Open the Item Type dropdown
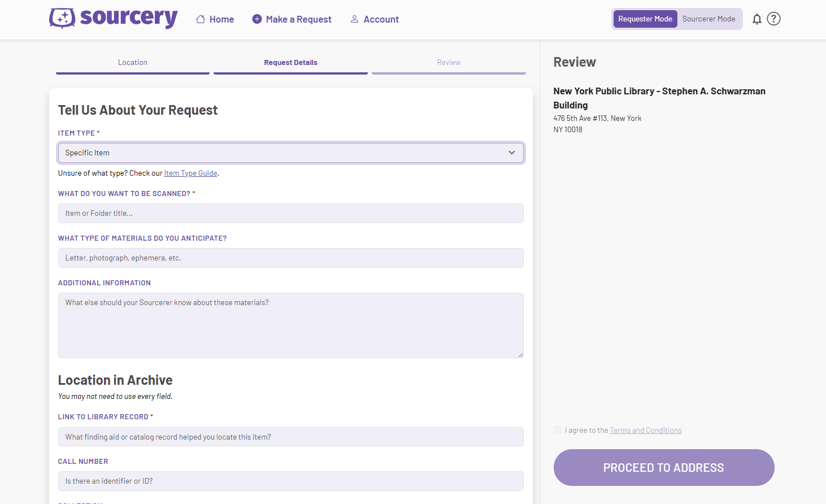This screenshot has width=826, height=504. 290,153
